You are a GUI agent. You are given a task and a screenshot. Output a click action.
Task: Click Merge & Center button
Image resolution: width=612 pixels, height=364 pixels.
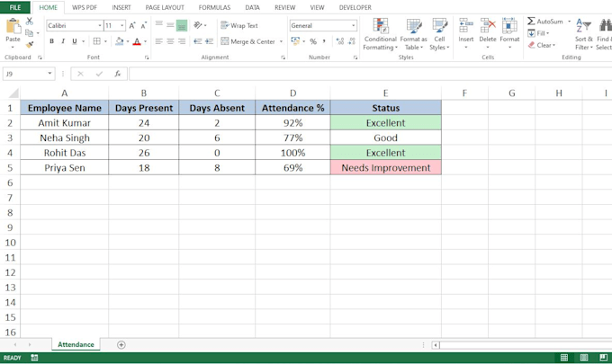pos(247,41)
